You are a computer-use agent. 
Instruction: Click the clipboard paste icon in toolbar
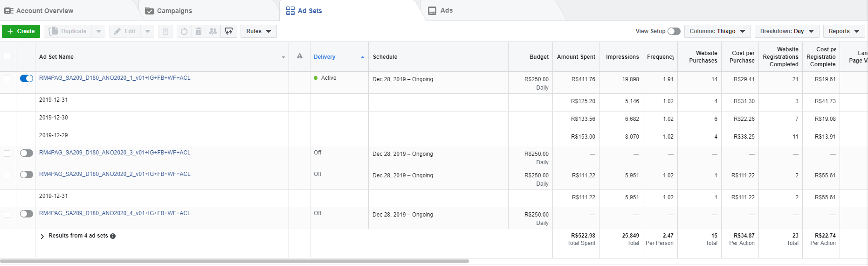coord(165,31)
